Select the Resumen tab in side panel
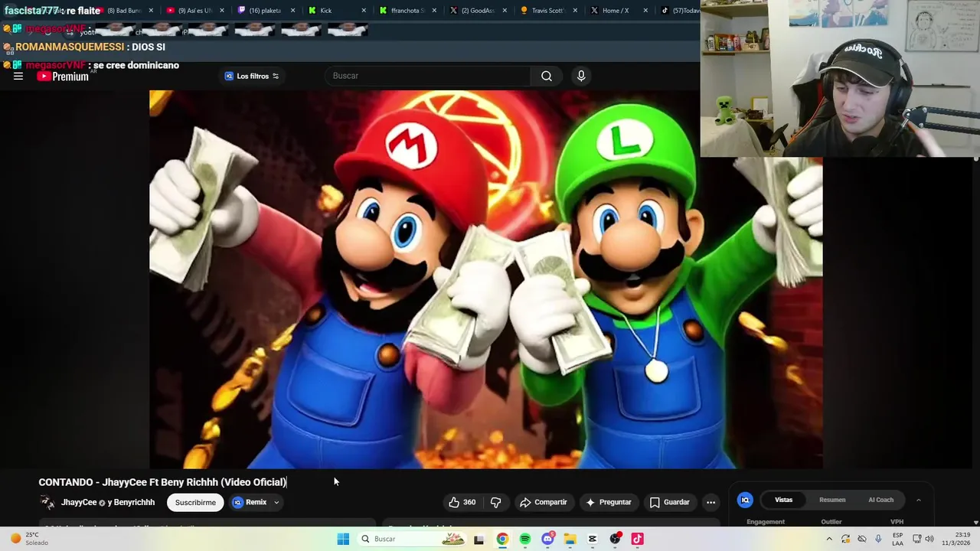The width and height of the screenshot is (980, 551). click(x=832, y=500)
